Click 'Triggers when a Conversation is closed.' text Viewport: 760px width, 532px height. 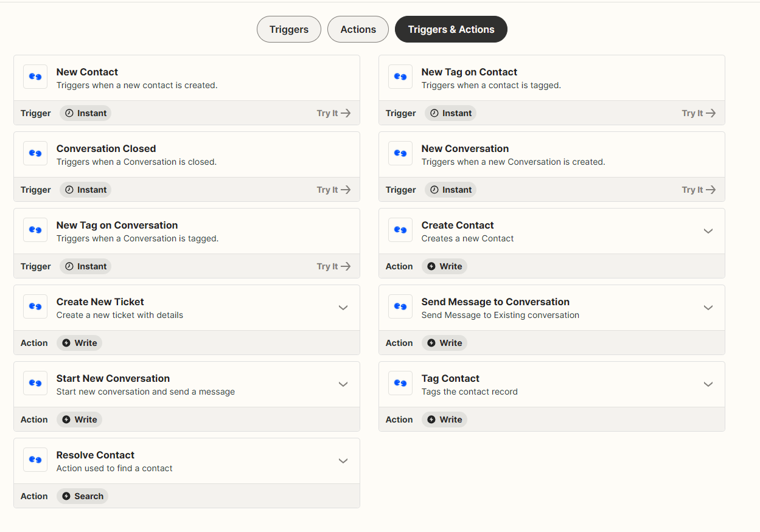tap(136, 162)
